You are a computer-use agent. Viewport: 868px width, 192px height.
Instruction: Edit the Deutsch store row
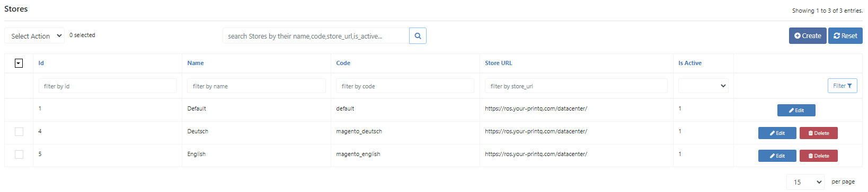777,133
